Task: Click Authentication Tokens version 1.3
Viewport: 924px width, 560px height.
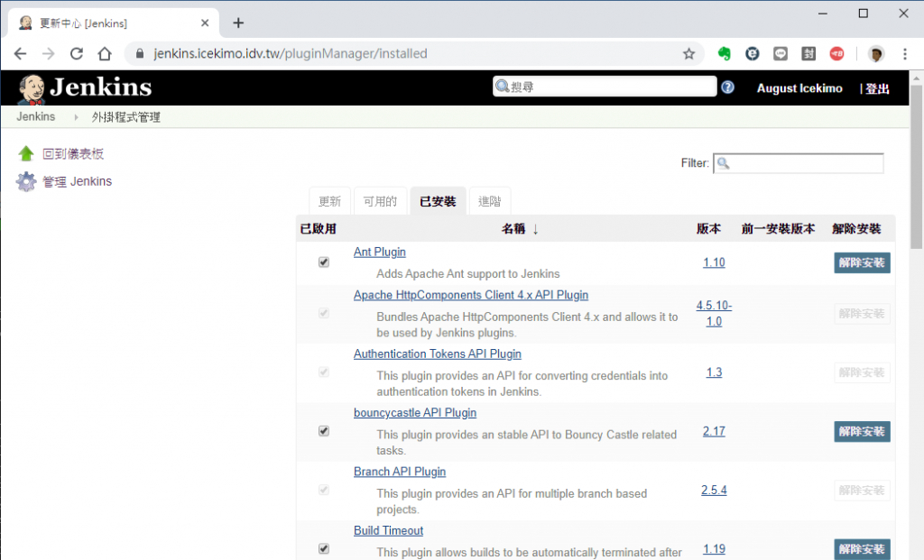Action: 714,372
